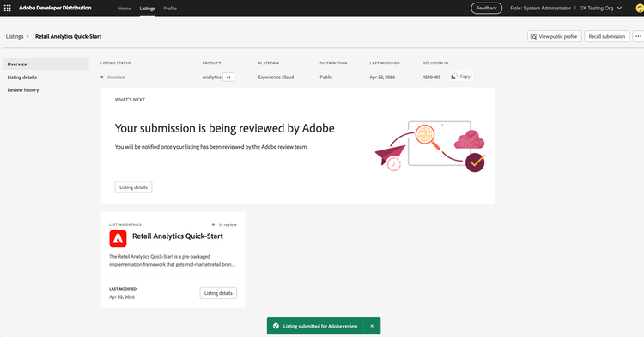Click the copy icon next to solution ID
The image size is (644, 337).
pos(454,77)
